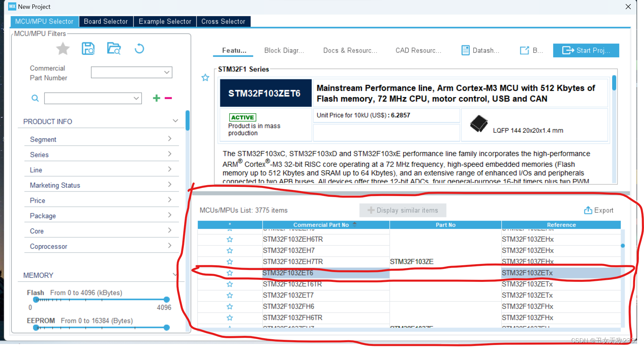Star the STM32F103ZEH7 row
Screen dimensions: 644x347
point(230,251)
